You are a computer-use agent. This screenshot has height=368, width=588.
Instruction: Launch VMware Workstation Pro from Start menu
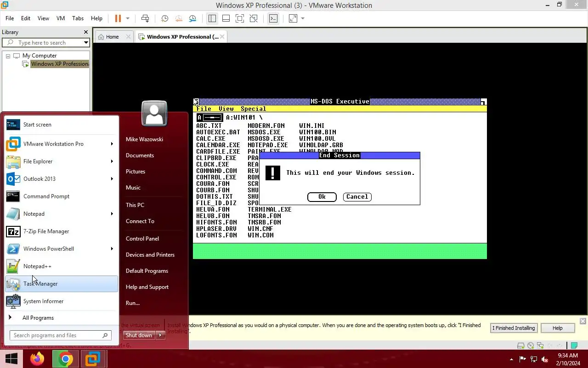click(x=62, y=144)
